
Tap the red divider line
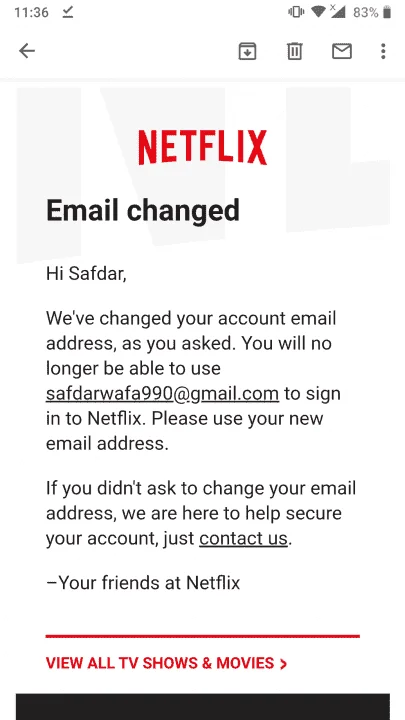202,636
